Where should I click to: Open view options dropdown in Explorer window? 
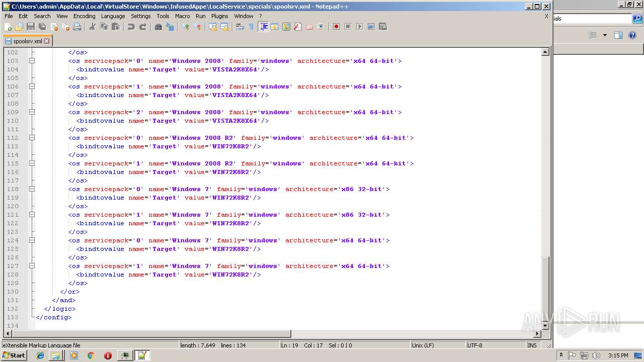605,35
